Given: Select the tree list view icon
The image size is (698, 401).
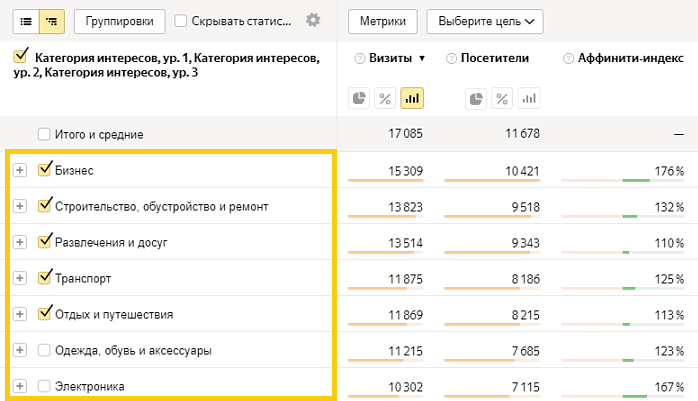Looking at the screenshot, I should coord(50,20).
